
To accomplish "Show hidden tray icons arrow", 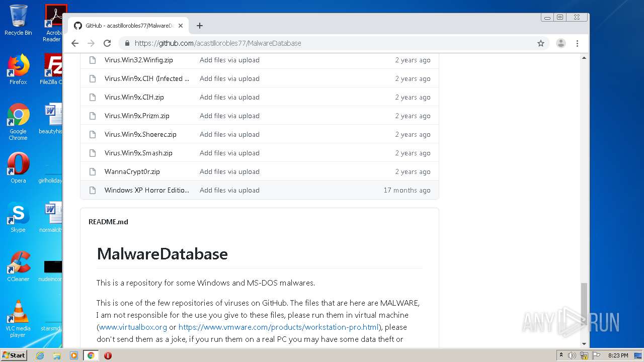I will [x=561, y=355].
